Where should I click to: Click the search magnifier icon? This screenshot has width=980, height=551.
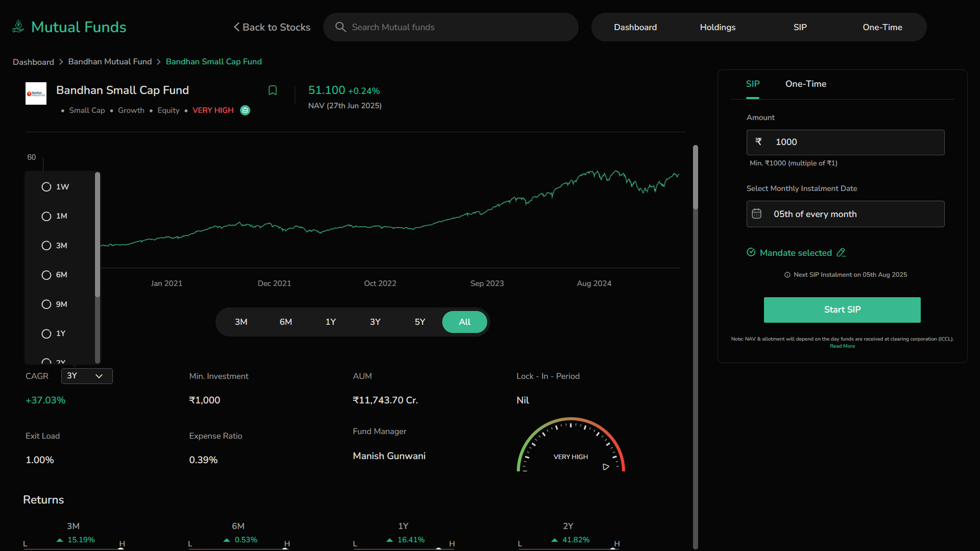tap(341, 27)
